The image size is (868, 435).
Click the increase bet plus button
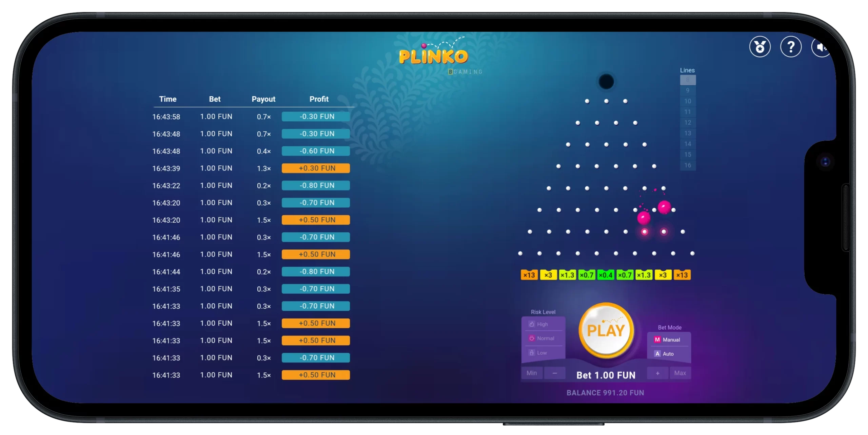660,372
